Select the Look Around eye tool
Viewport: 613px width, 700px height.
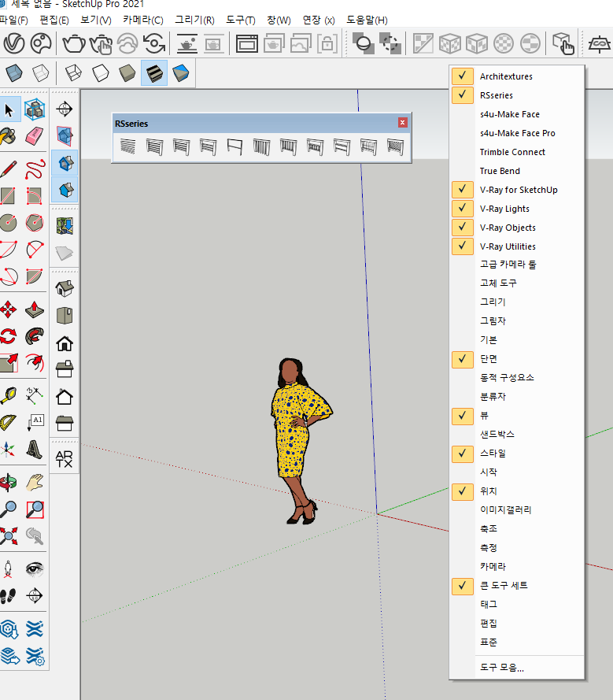[x=35, y=569]
